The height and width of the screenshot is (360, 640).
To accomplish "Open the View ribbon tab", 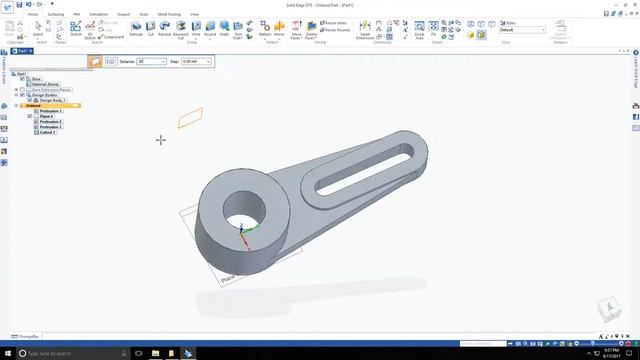I will [194, 14].
